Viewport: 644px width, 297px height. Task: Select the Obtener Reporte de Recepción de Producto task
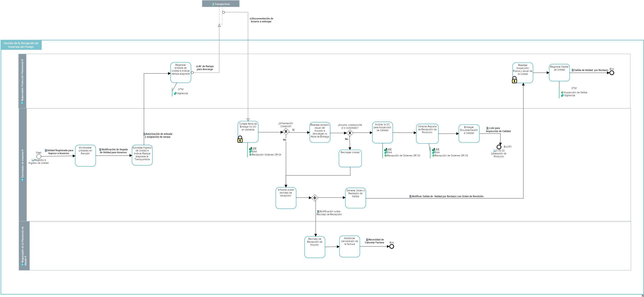pyautogui.click(x=427, y=134)
